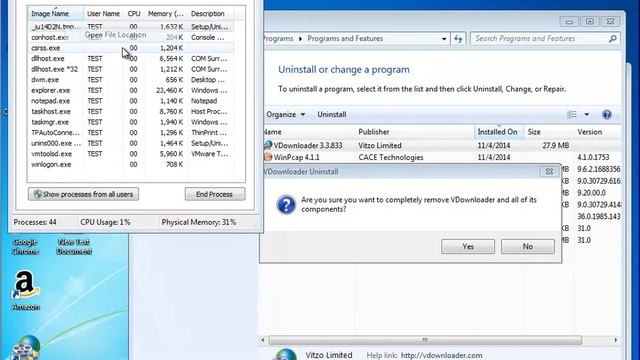Screen dimensions: 640x360
Task: Open the vdownloader.com help link
Action: pyautogui.click(x=441, y=356)
